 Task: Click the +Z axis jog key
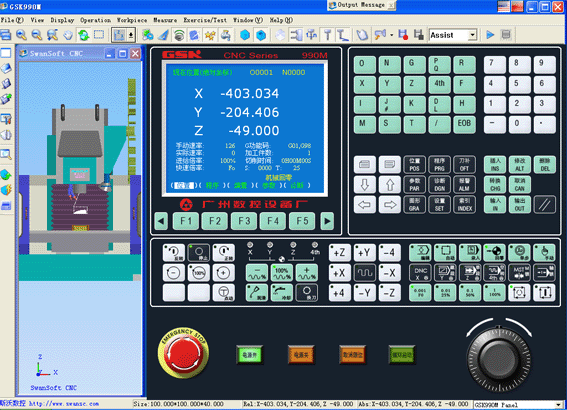coord(339,252)
